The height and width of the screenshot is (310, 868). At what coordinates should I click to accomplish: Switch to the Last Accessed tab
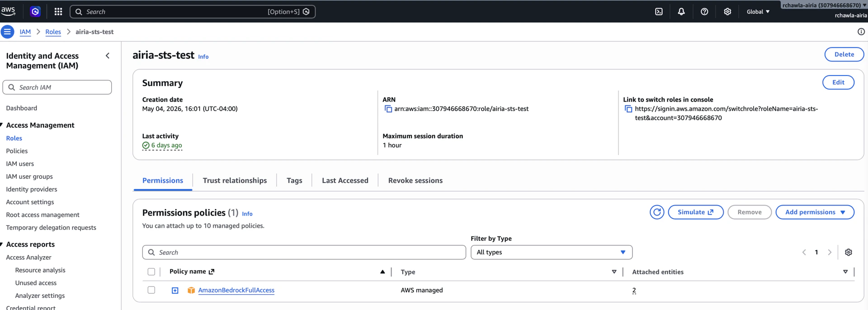(345, 180)
